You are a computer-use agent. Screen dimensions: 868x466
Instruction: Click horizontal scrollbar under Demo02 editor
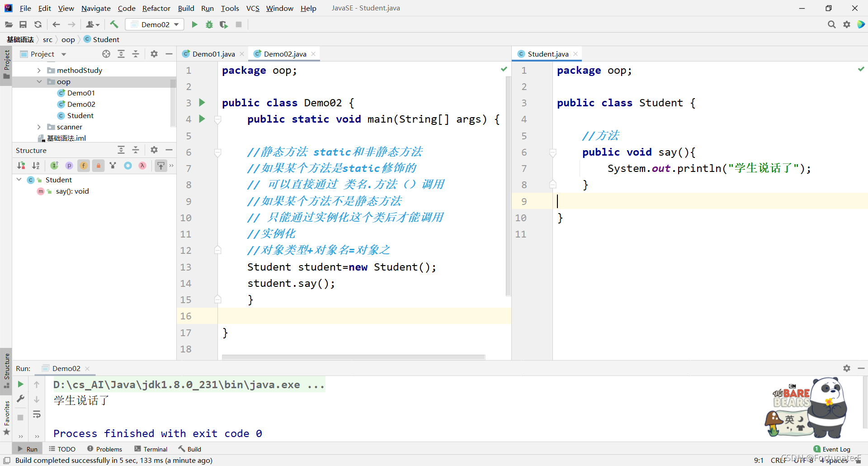point(353,357)
